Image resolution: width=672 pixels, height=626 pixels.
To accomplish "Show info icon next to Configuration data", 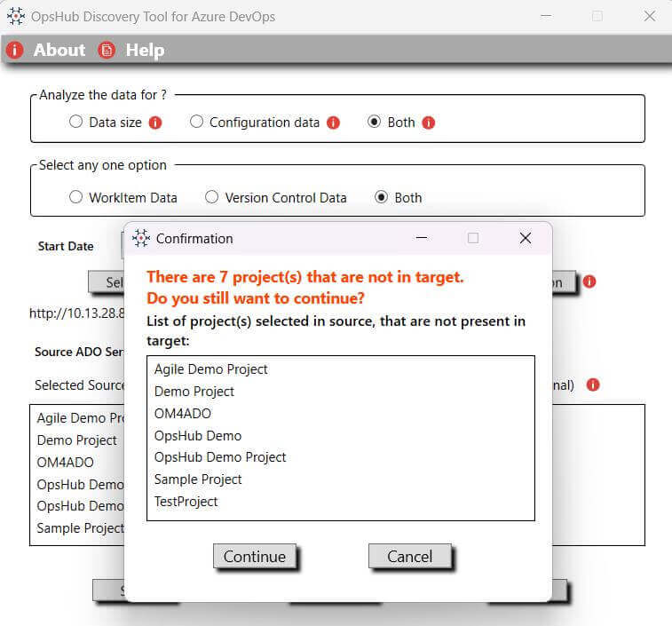I will pos(333,123).
